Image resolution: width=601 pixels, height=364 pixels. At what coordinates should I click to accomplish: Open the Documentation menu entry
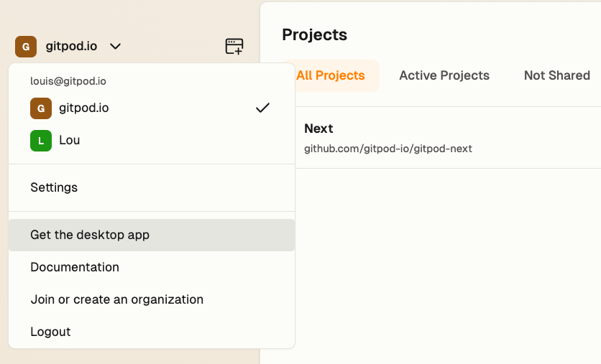pyautogui.click(x=75, y=267)
